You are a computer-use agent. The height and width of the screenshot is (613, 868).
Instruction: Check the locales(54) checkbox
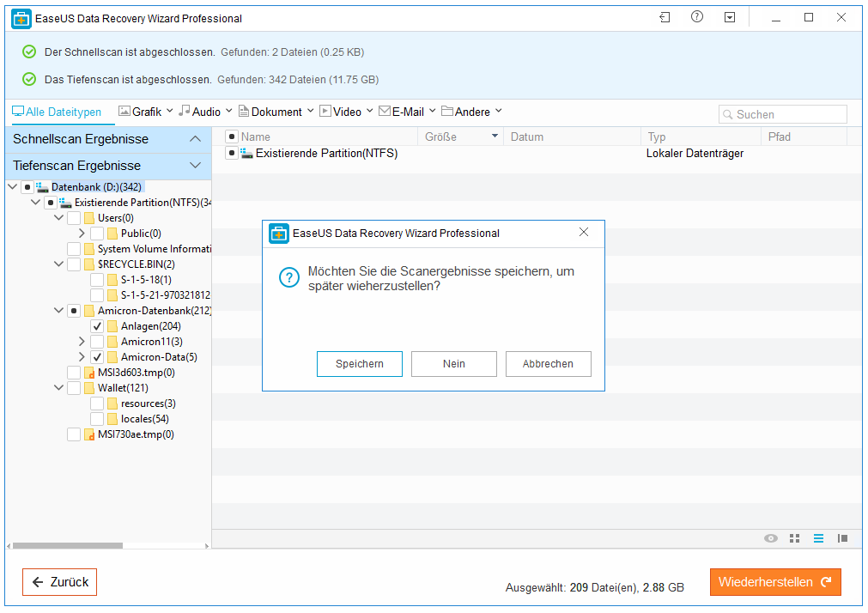(x=97, y=419)
